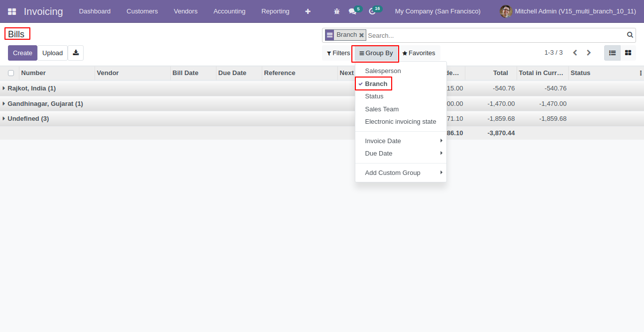The width and height of the screenshot is (644, 332).
Task: Focus the Search input field
Action: [x=495, y=35]
